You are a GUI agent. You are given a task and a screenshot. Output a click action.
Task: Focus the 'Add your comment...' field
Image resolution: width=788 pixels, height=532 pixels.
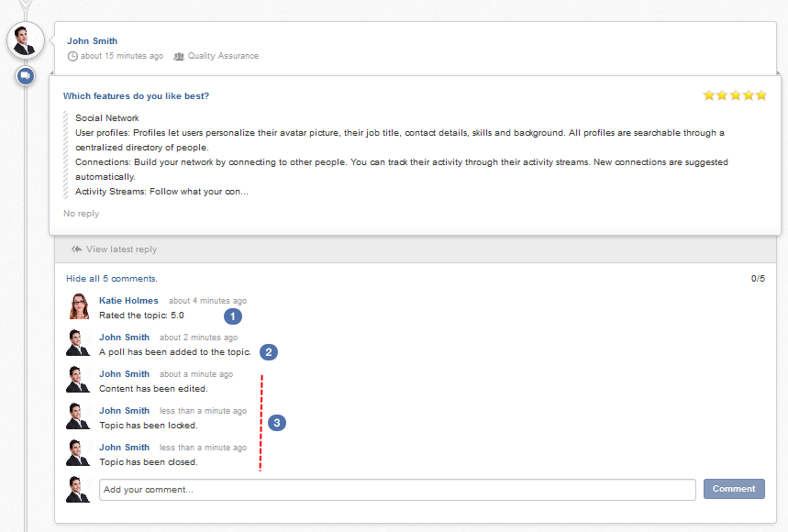(x=397, y=489)
